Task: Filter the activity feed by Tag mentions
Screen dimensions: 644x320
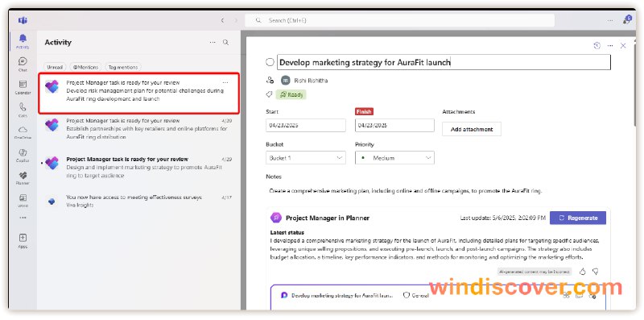Action: (x=123, y=67)
